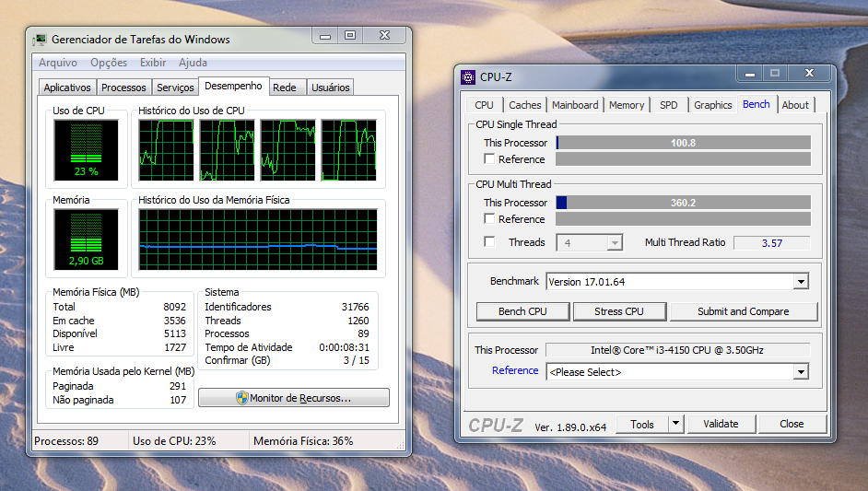
Task: Click the blue Reference link label
Action: pyautogui.click(x=515, y=370)
